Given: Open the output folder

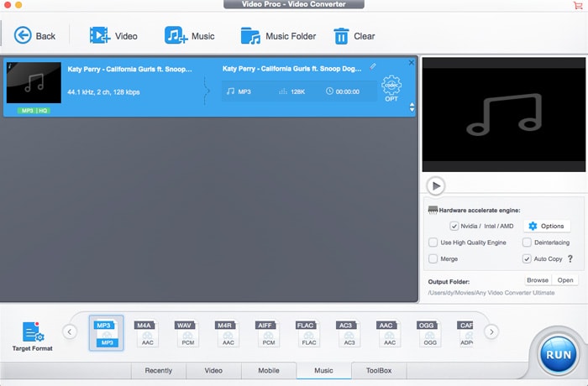Looking at the screenshot, I should tap(565, 280).
